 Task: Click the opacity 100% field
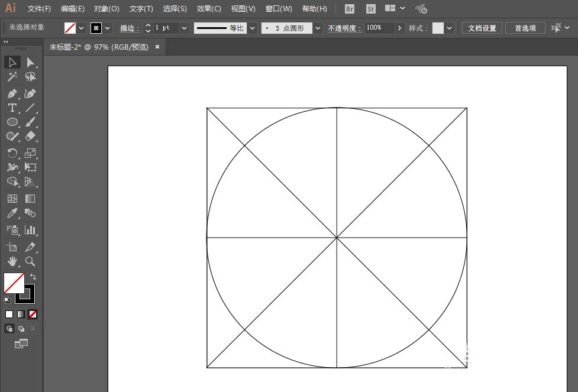[x=379, y=28]
